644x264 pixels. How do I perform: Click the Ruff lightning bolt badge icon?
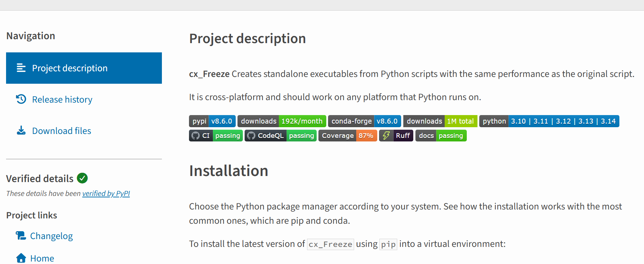[x=386, y=136]
